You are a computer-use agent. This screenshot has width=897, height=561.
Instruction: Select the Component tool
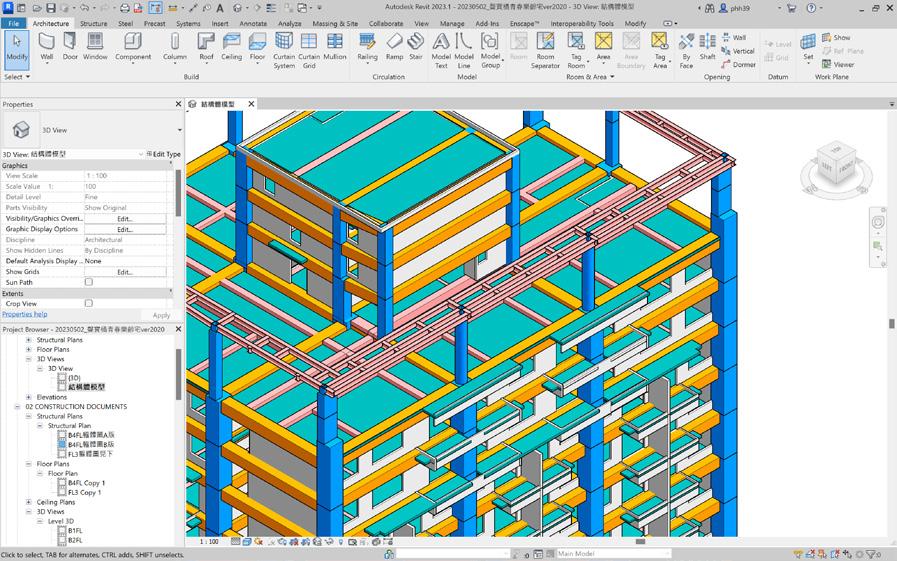tap(133, 47)
